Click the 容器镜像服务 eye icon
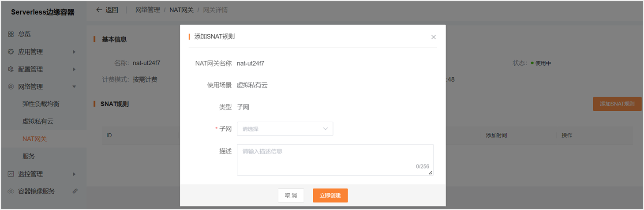Screen dimensions: 644x210 (11, 191)
